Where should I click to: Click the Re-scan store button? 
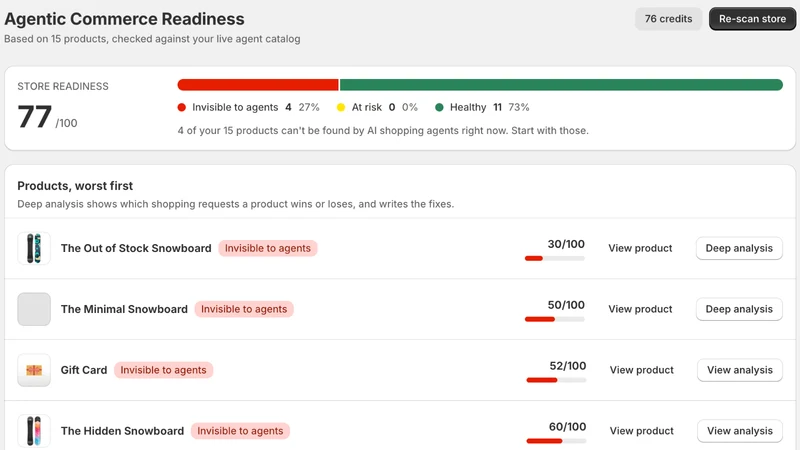[752, 19]
